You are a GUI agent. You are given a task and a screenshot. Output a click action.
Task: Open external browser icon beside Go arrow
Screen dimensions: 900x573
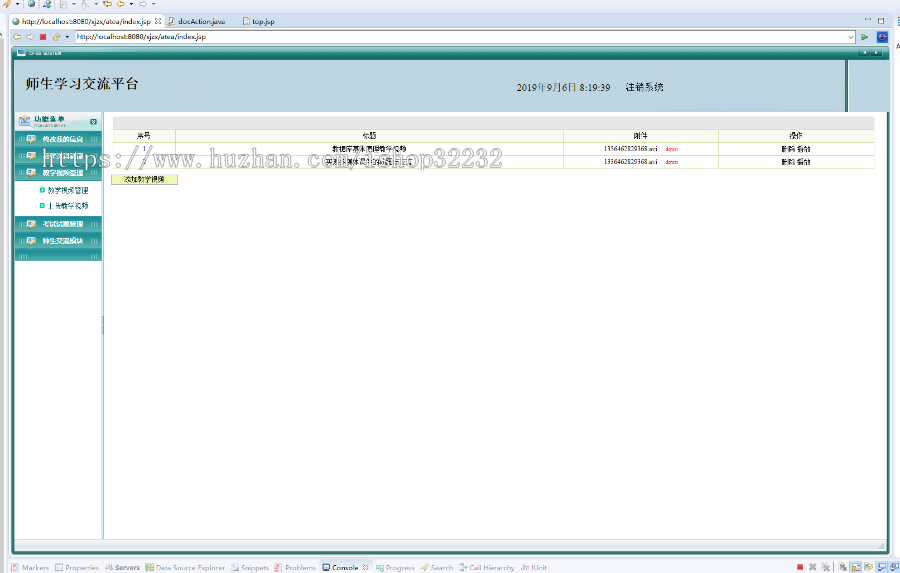coord(882,37)
